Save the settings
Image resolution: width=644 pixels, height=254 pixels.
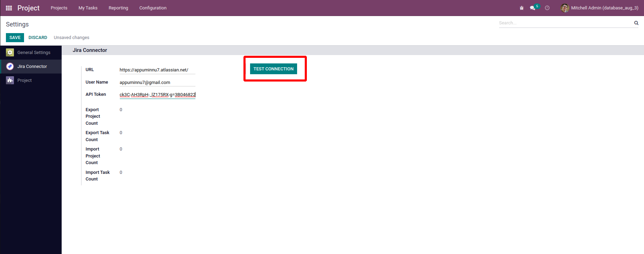(x=15, y=38)
